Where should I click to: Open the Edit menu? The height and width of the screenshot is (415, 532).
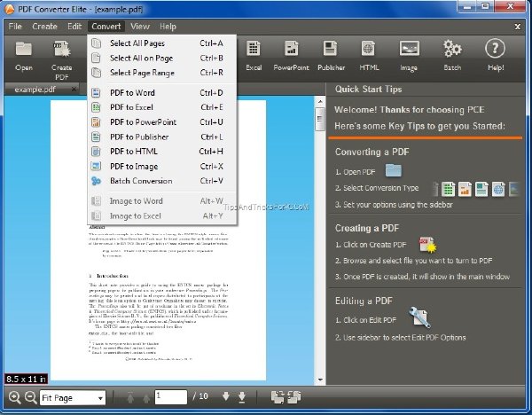[x=74, y=27]
